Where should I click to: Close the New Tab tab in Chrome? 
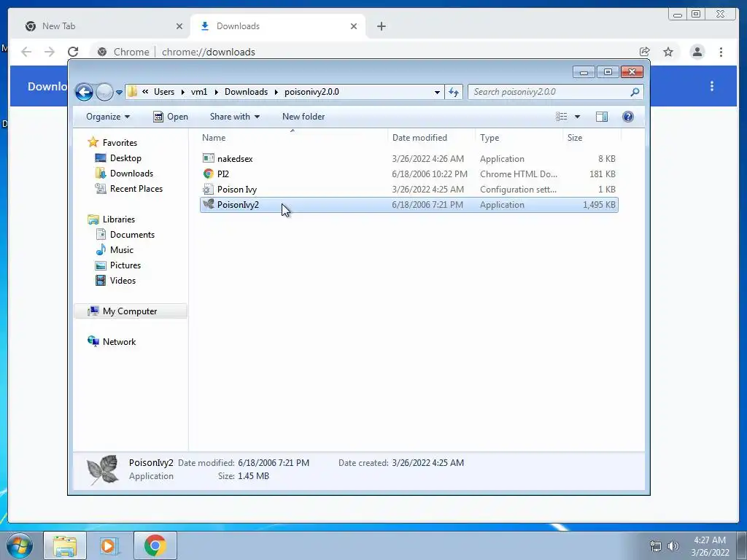click(x=179, y=26)
